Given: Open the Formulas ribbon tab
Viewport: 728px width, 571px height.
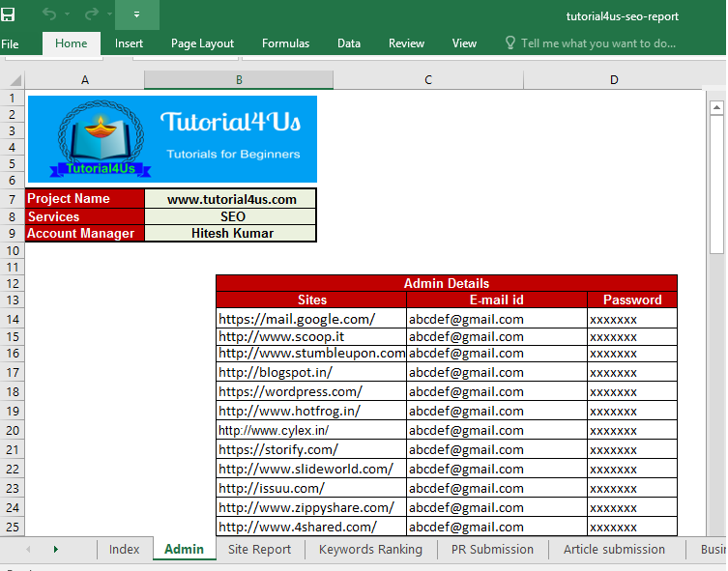Looking at the screenshot, I should (285, 43).
